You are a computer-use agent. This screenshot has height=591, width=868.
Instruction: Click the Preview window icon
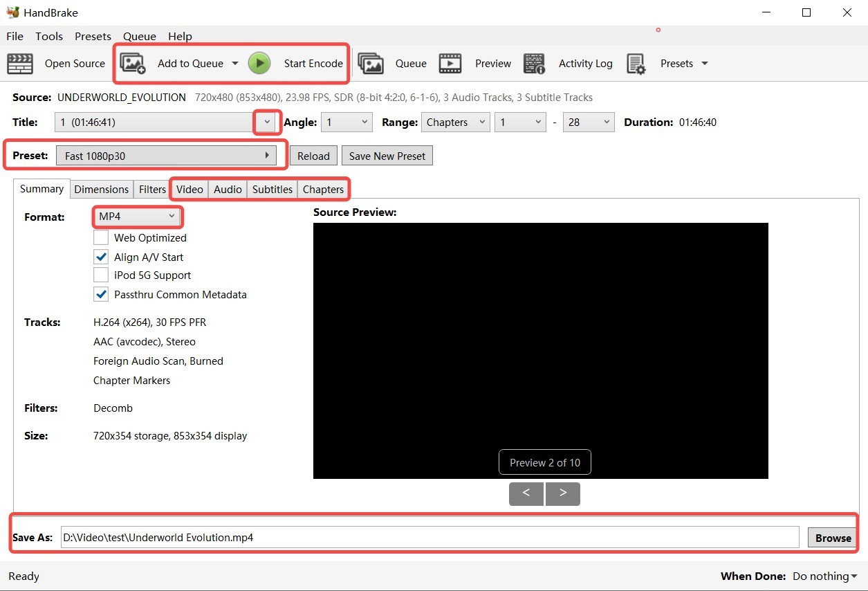click(450, 63)
